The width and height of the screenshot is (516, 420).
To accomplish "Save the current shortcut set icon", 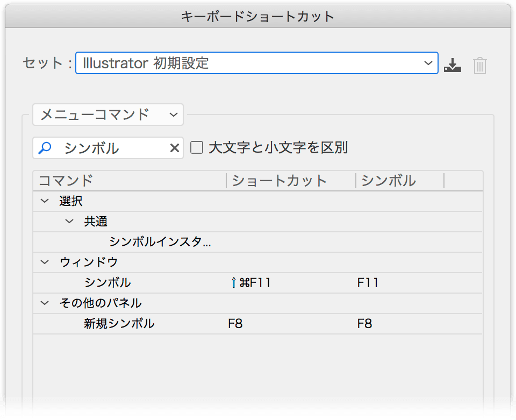I will (453, 65).
